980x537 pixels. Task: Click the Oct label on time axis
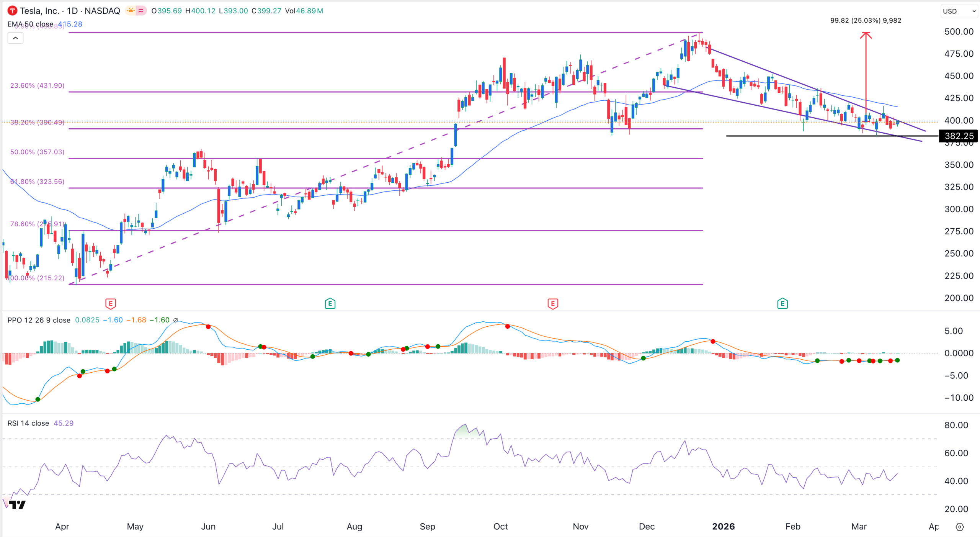[501, 527]
